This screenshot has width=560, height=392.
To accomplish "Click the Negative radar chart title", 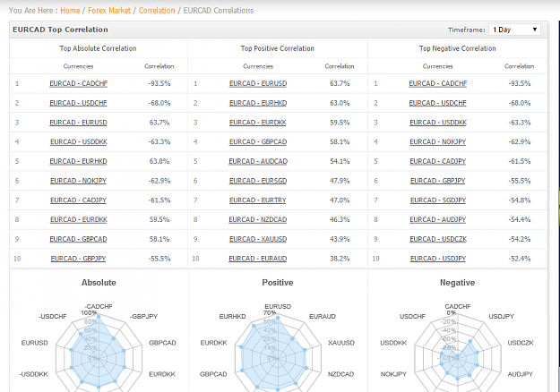I will pos(458,283).
